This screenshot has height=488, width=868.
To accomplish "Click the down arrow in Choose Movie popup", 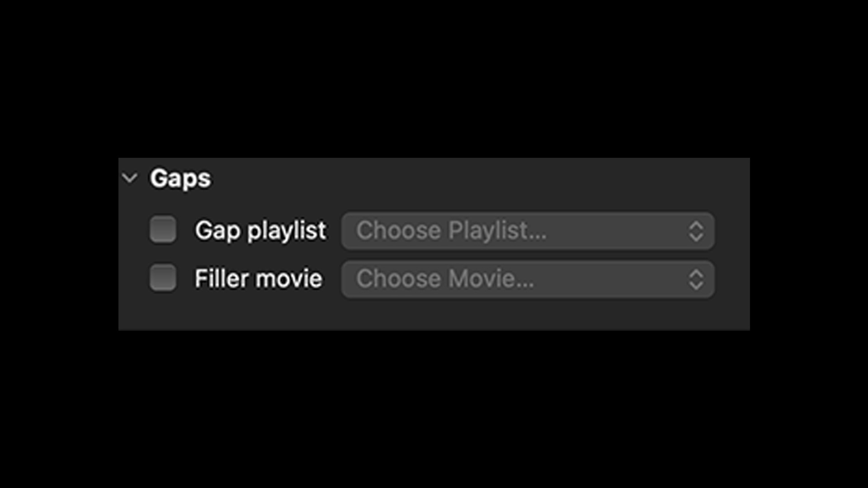I will [x=696, y=286].
